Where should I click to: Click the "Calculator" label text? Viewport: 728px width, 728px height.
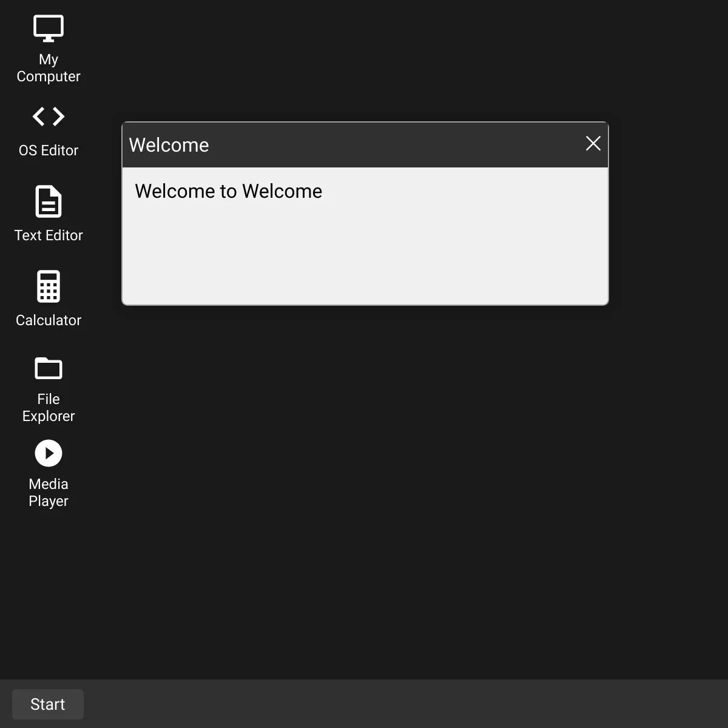(49, 320)
